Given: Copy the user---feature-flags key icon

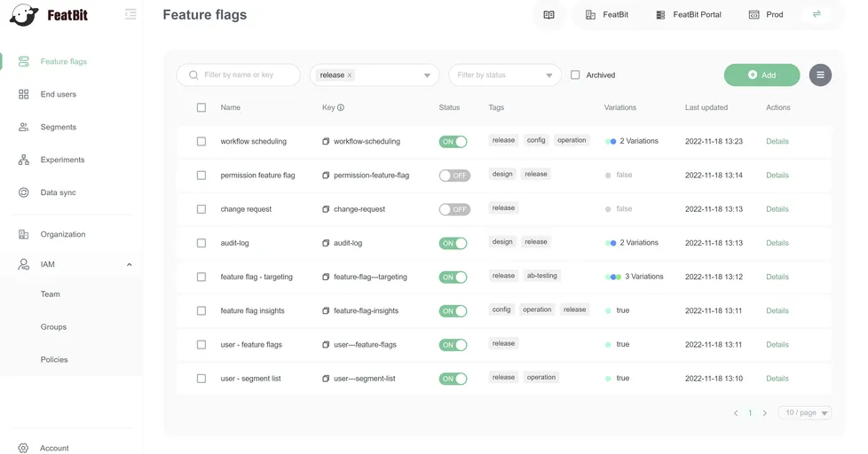Looking at the screenshot, I should pos(326,345).
